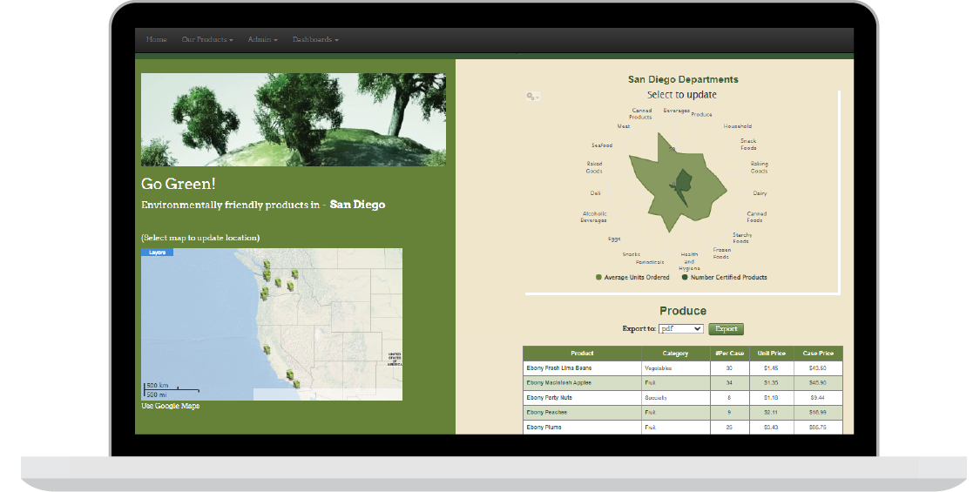
Task: Select Starchy Foods on the radar chart
Action: (x=742, y=239)
